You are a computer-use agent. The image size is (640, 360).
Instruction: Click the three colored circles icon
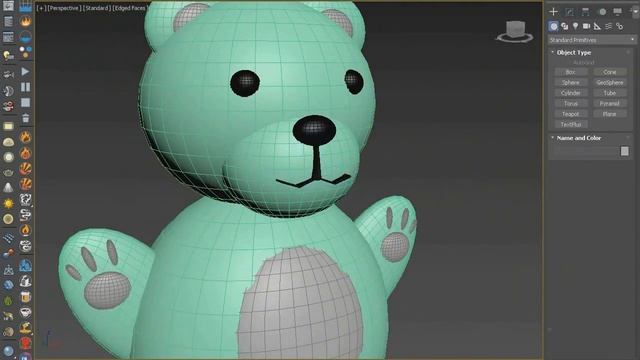coord(25,52)
